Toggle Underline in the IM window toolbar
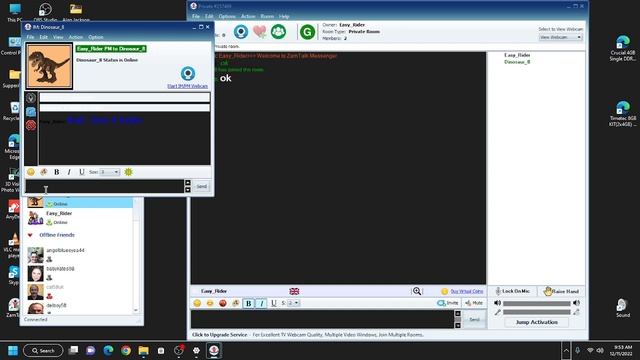The image size is (640, 360). pyautogui.click(x=82, y=172)
